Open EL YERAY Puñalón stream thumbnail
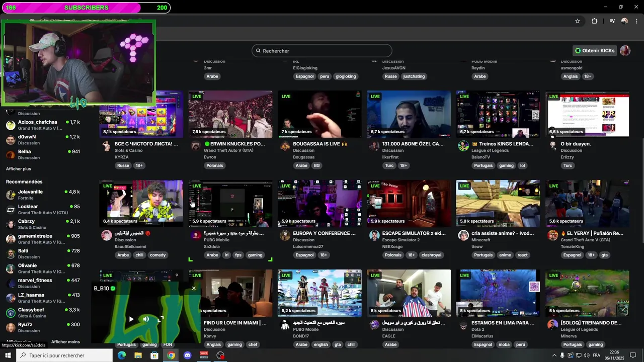644x362 pixels. 587,204
